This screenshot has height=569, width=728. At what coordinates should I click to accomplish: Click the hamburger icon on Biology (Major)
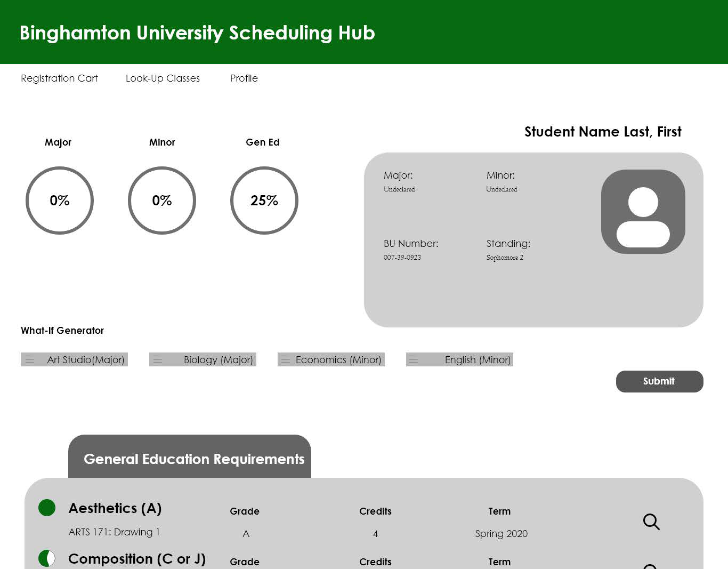tap(158, 359)
